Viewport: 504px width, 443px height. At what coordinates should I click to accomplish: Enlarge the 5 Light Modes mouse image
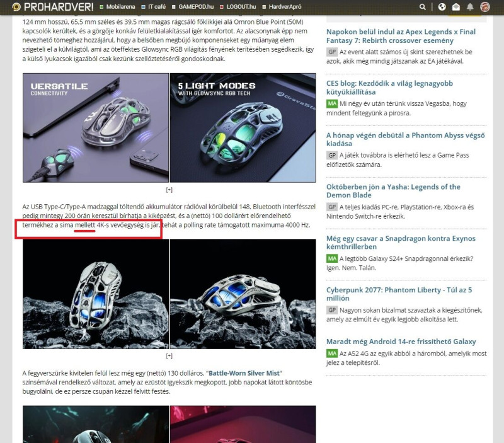(x=243, y=128)
